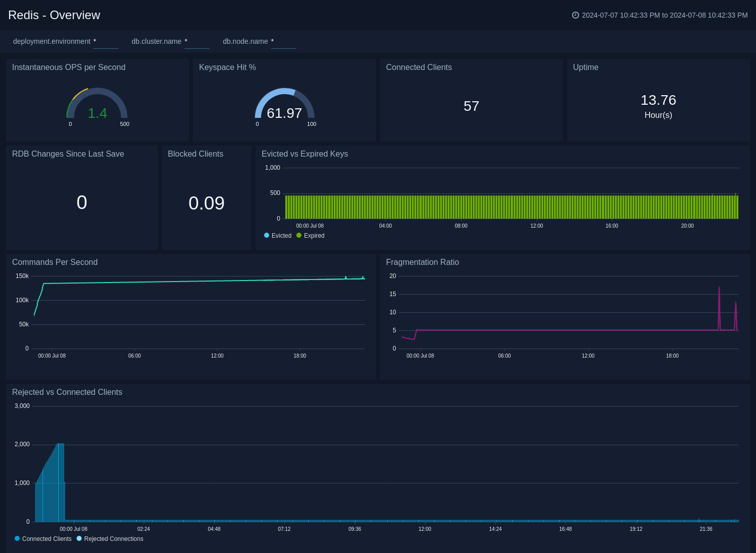Click the clock icon beside the time range
This screenshot has height=553, width=756.
(x=575, y=15)
